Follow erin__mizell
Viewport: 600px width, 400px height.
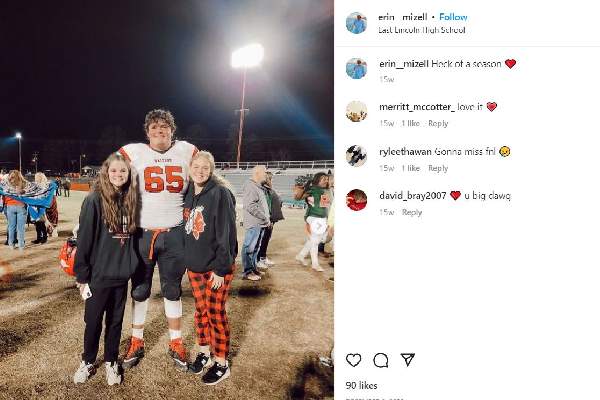(x=453, y=17)
